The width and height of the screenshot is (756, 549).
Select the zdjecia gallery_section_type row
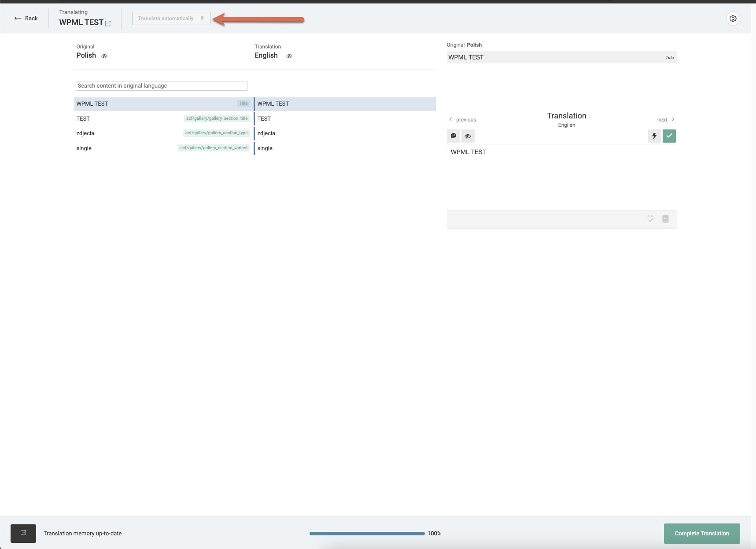[x=163, y=133]
